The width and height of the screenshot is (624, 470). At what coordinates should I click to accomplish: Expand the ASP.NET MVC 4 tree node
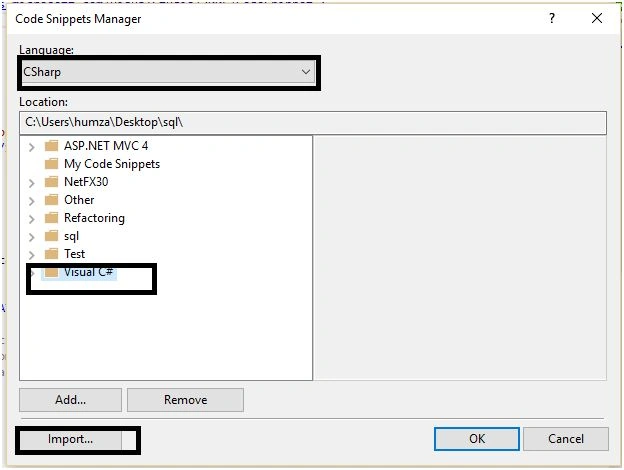31,147
